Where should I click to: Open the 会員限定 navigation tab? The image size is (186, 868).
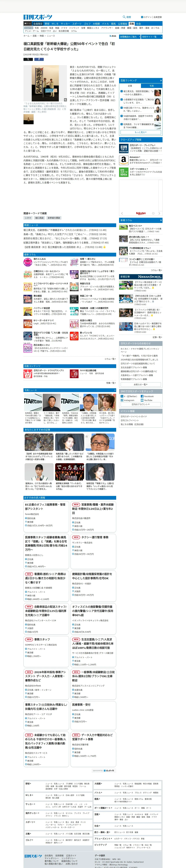[x=38, y=24]
